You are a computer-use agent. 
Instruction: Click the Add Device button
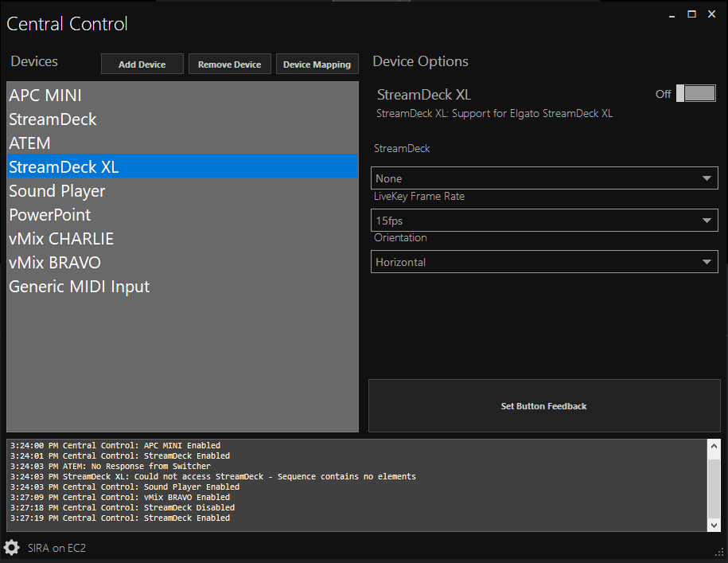[x=142, y=64]
